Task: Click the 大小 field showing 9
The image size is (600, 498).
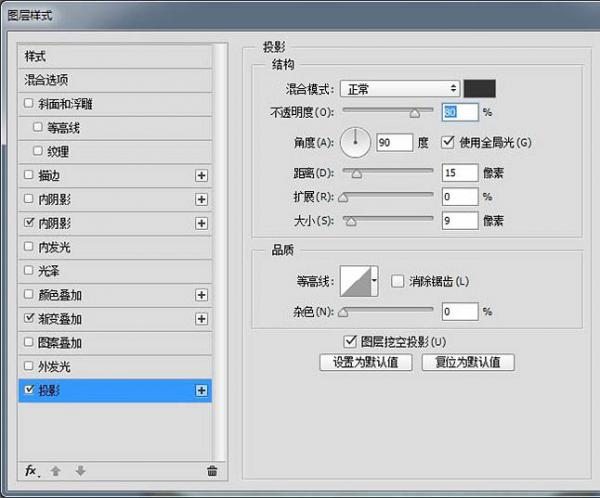Action: 460,220
